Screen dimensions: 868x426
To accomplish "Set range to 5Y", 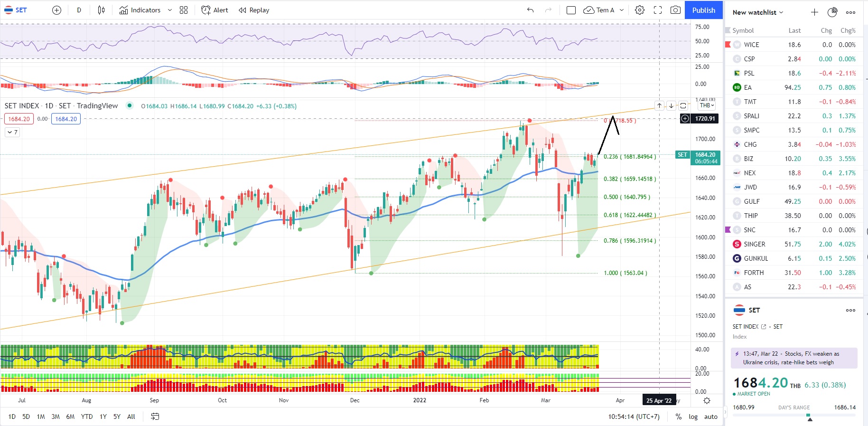I will coord(117,417).
